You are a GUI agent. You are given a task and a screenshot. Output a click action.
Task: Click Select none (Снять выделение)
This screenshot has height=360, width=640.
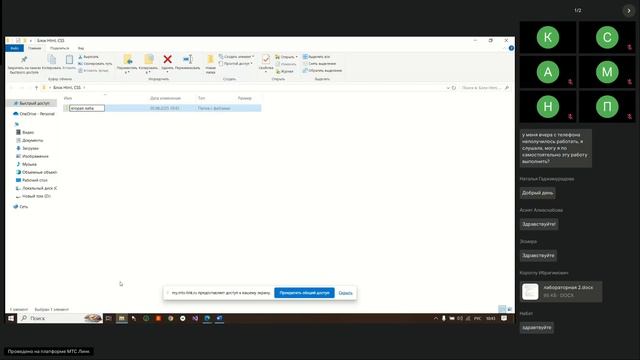click(x=320, y=64)
